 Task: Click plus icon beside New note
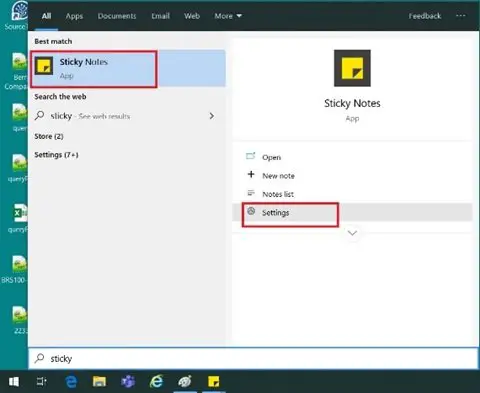click(x=251, y=174)
